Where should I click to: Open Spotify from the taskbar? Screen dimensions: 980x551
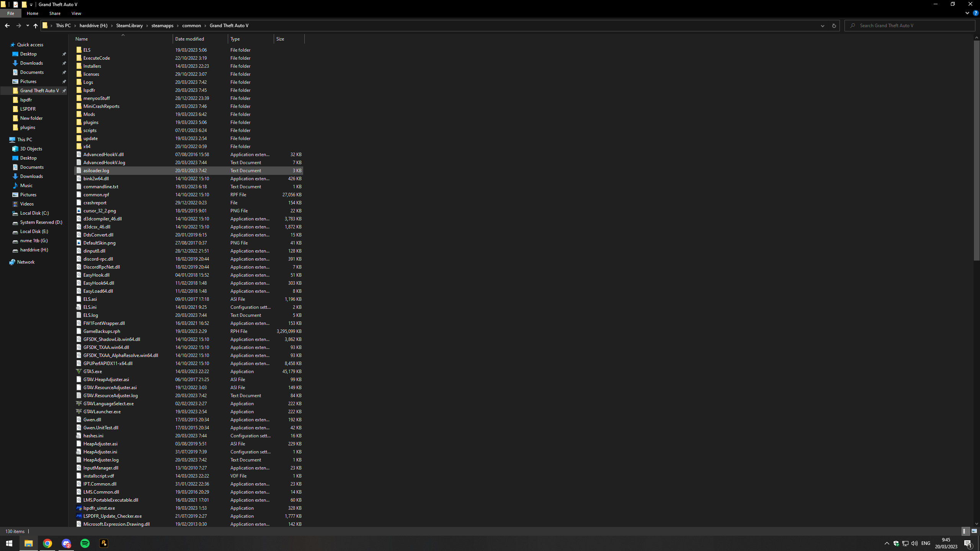tap(85, 543)
